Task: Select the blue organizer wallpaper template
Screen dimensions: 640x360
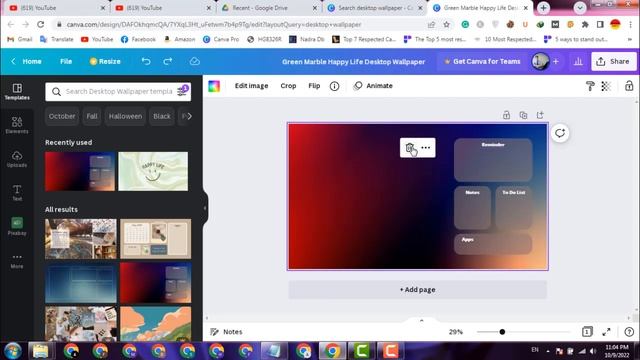Action: pyautogui.click(x=81, y=283)
